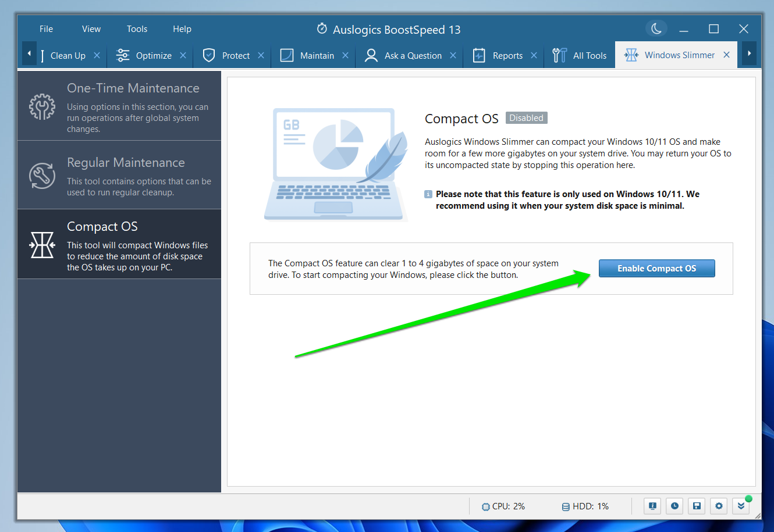Open the Help menu
Screen dimensions: 774x532
[182, 29]
